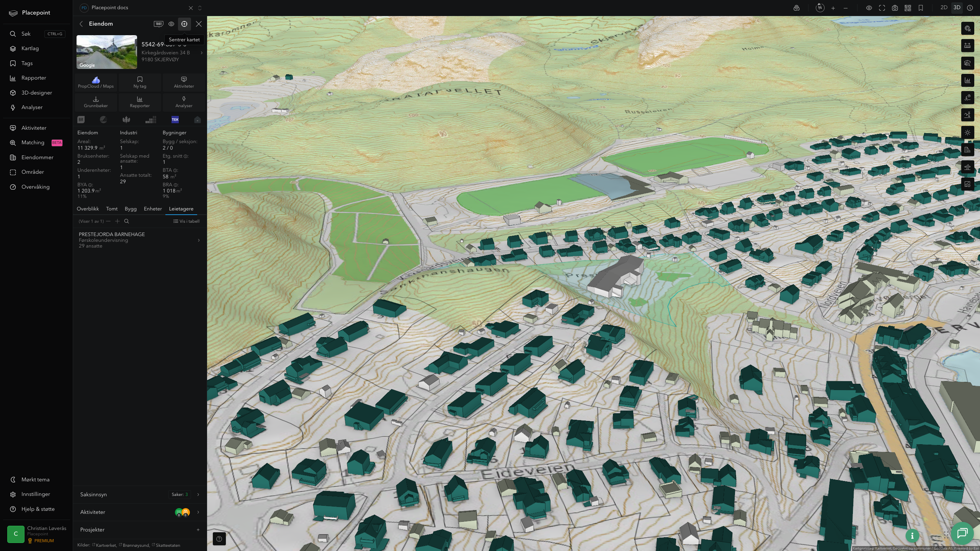This screenshot has height=551, width=980.
Task: Switch to the Tomt tab
Action: (x=112, y=209)
